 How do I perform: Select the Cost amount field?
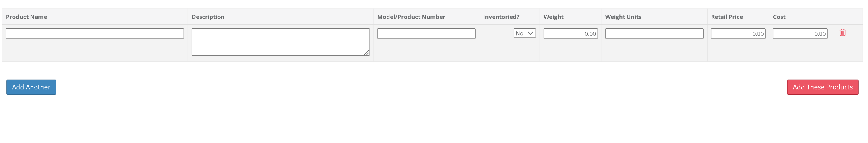point(800,34)
